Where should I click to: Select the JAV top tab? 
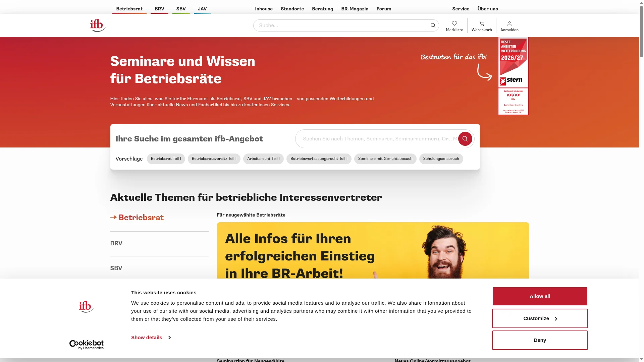pos(202,9)
